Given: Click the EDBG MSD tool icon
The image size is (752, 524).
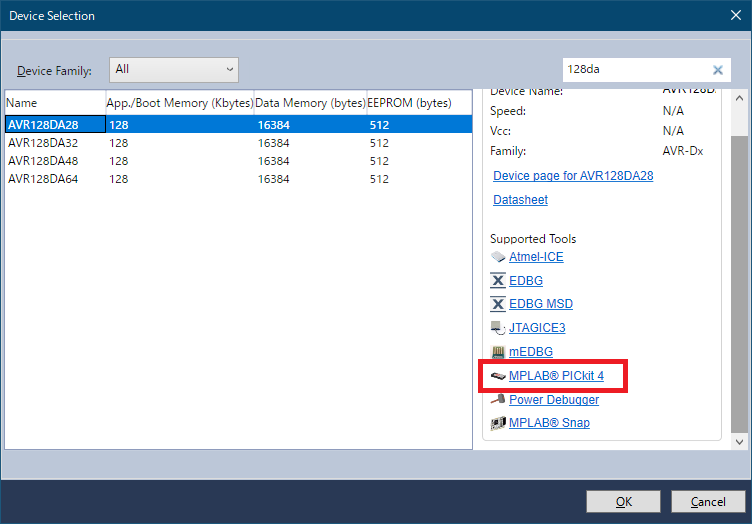Looking at the screenshot, I should tap(498, 304).
